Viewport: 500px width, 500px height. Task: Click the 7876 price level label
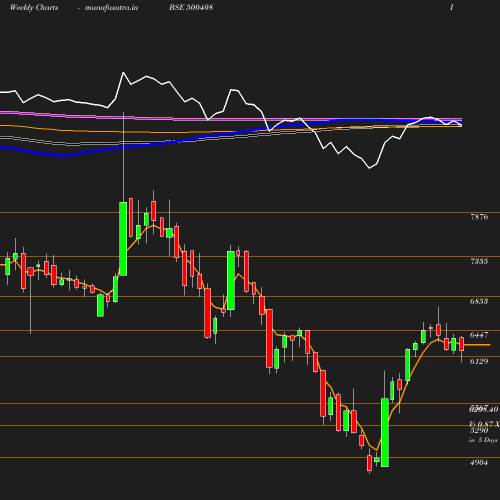coord(479,217)
